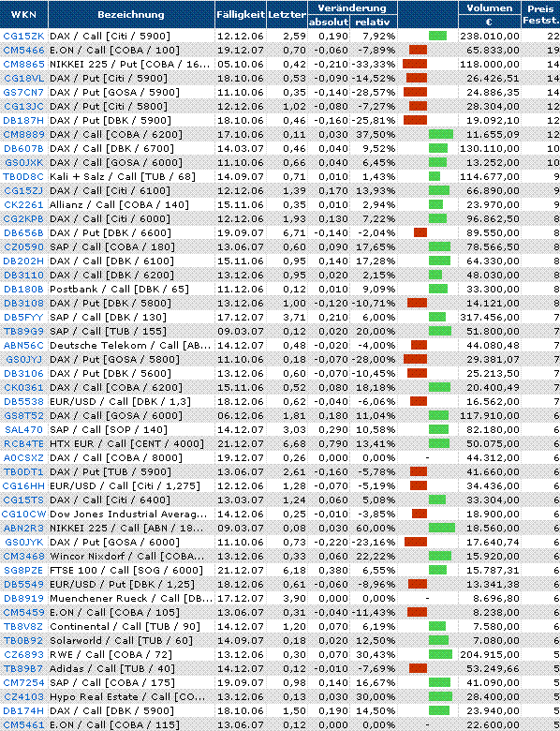Click the DB5538 EUR/USD call link
560x731 pixels.
coord(23,401)
